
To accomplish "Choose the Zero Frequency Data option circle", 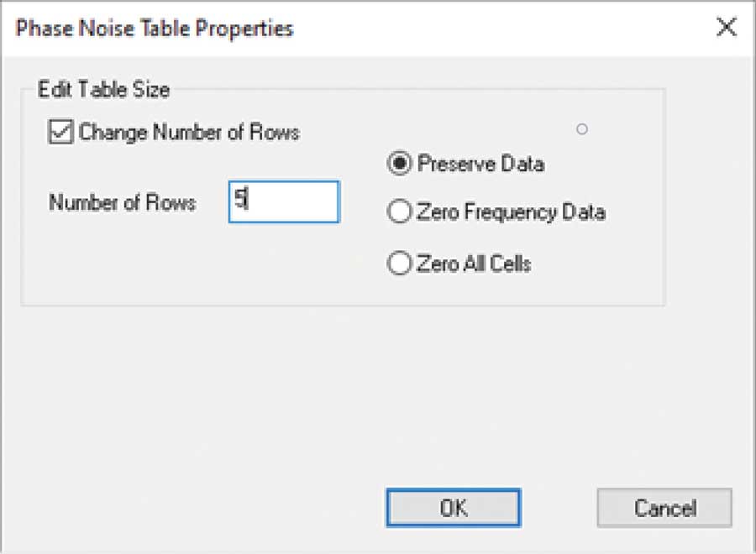I will tap(399, 212).
